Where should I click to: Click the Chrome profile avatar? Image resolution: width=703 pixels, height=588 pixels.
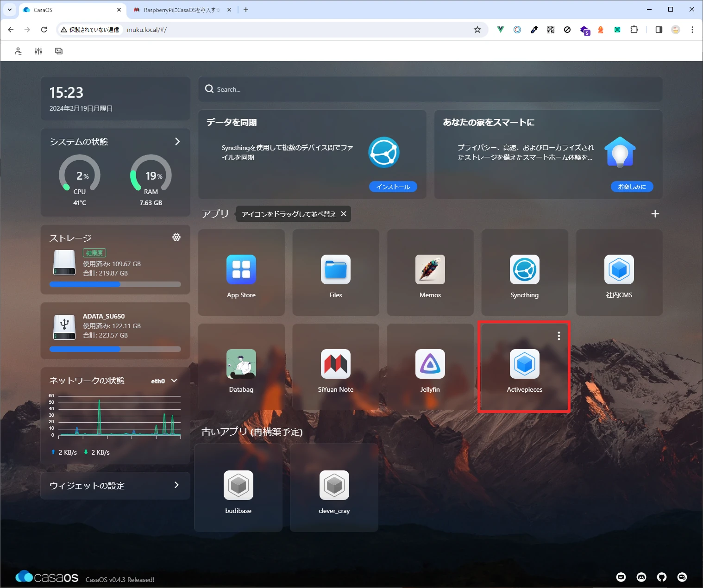(x=676, y=30)
